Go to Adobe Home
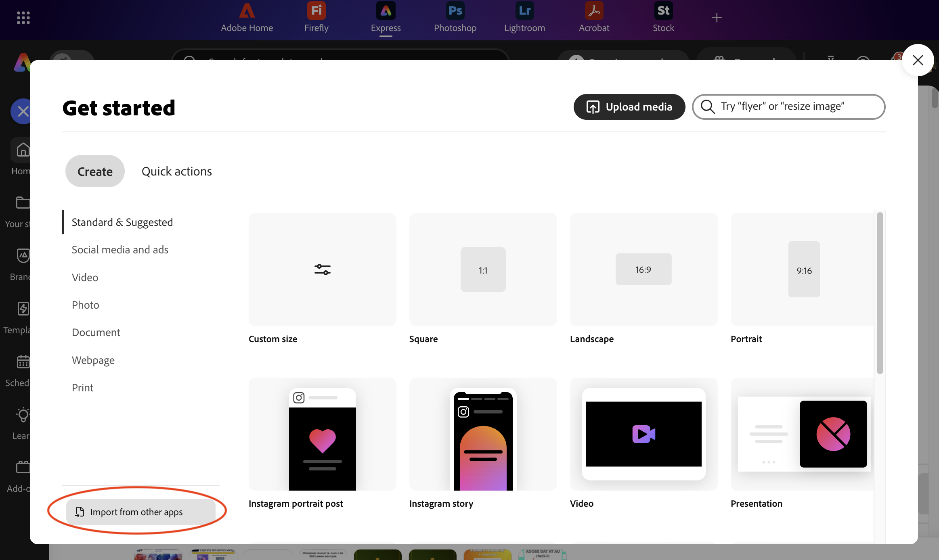Viewport: 939px width, 560px height. 246,18
